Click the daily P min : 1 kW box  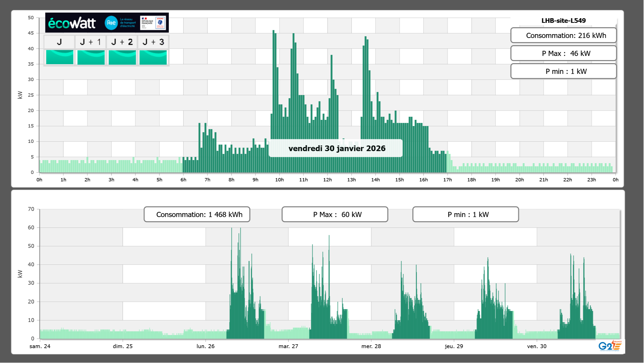[x=563, y=71]
